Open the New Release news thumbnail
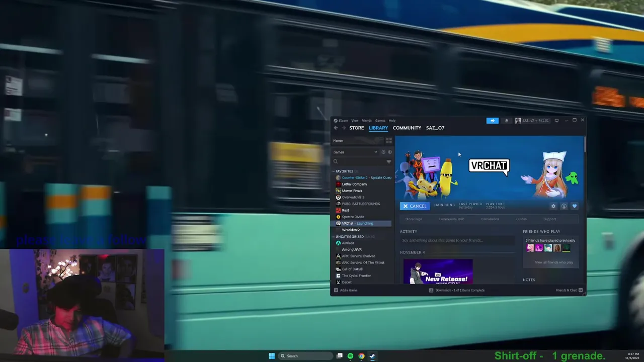Image resolution: width=644 pixels, height=362 pixels. 438,271
